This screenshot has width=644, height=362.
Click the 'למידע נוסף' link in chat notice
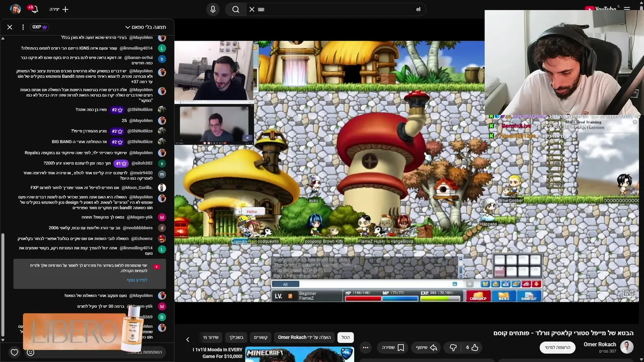click(x=137, y=280)
